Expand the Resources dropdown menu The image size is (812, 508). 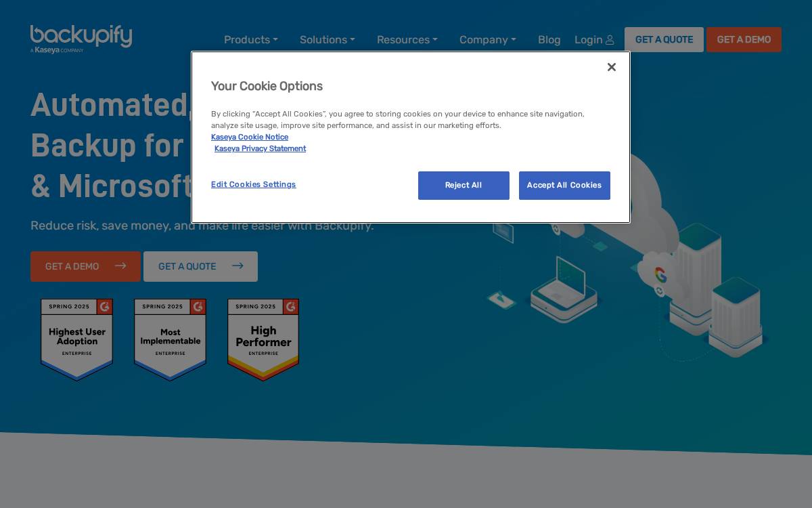pos(407,39)
